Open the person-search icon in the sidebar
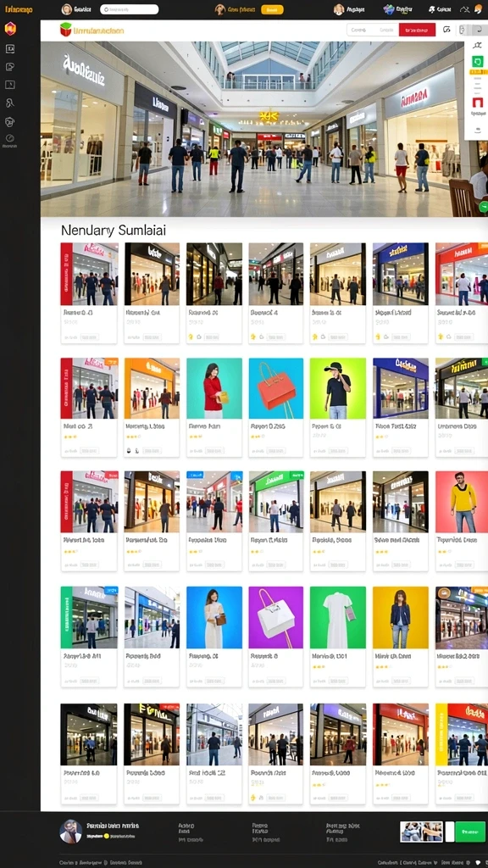The width and height of the screenshot is (488, 868). click(10, 103)
